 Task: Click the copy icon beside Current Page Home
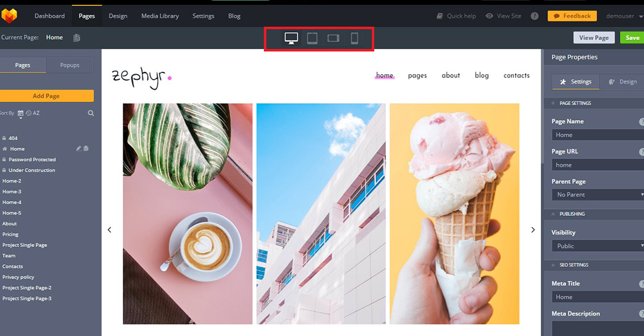(x=76, y=38)
